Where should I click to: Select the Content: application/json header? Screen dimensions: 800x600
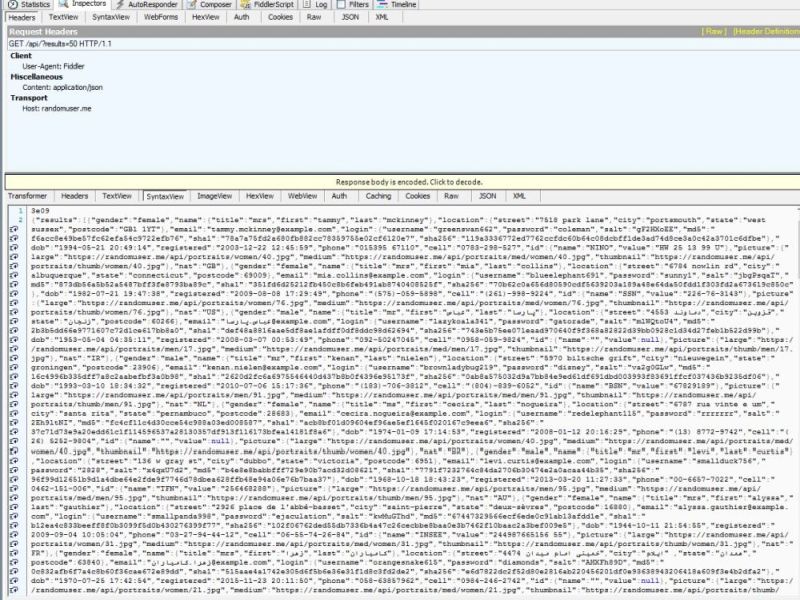[63, 87]
